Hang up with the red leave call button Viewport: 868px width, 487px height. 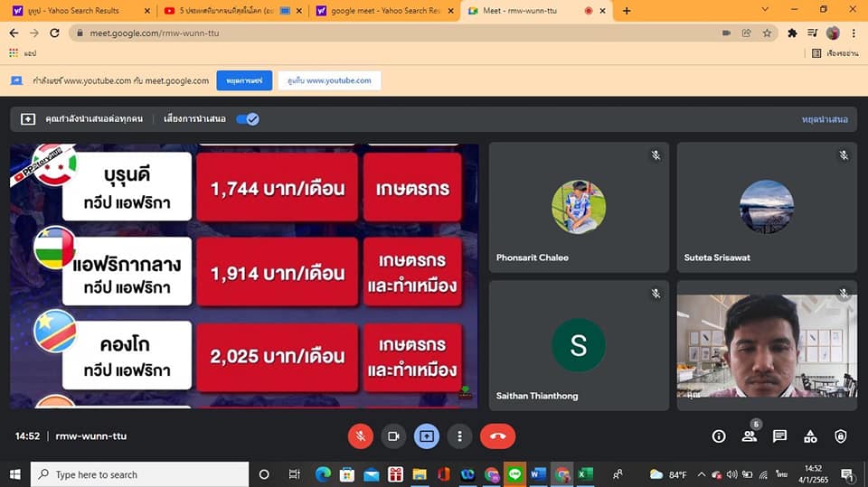coord(497,436)
